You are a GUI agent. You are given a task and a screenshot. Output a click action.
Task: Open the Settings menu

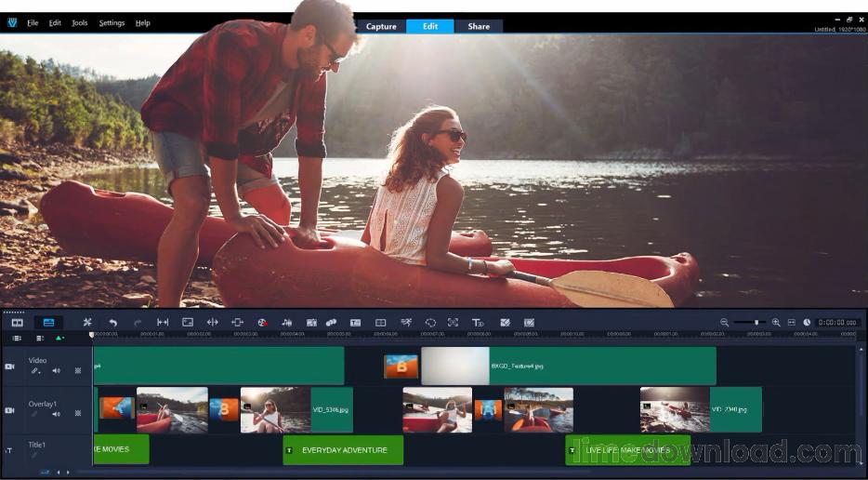[112, 23]
